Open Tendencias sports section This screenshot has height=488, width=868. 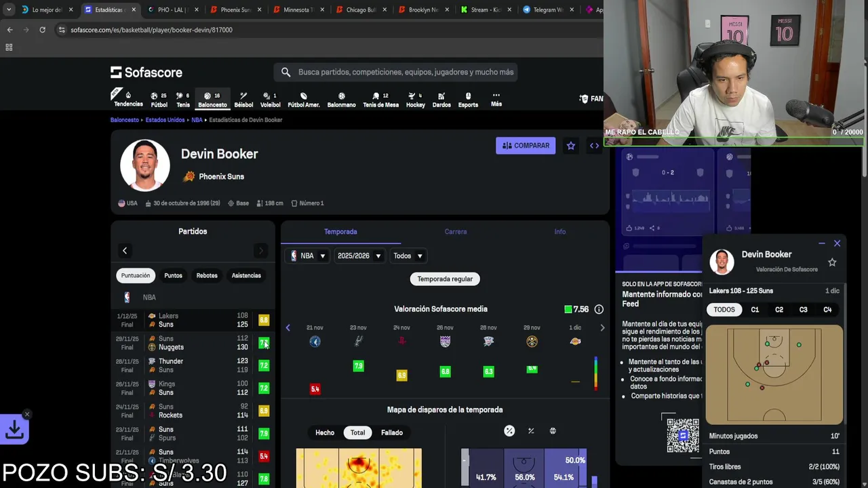128,99
